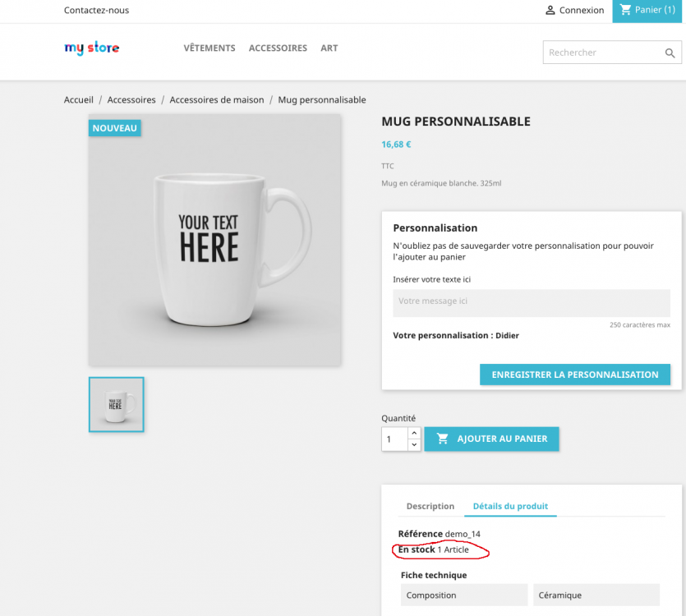Viewport: 686px width, 616px height.
Task: Select the Détails du produit tab
Action: coord(510,506)
